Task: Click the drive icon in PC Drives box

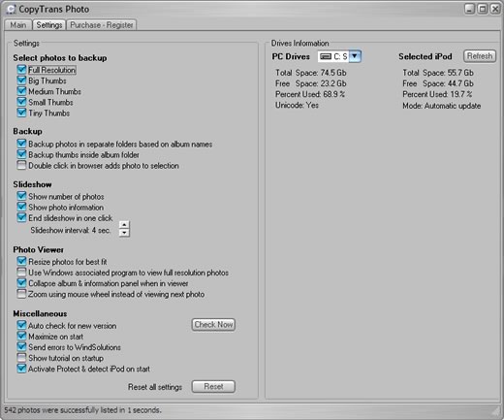Action: click(326, 56)
